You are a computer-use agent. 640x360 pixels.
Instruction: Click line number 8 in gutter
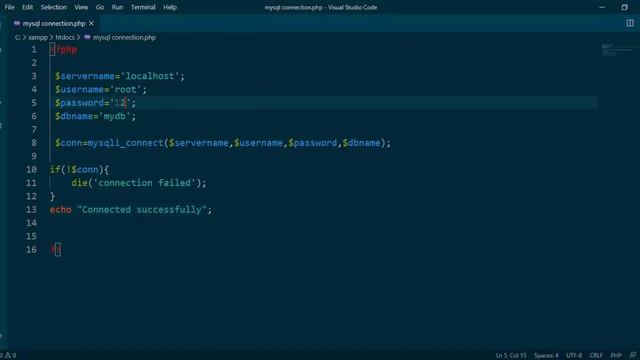tap(34, 143)
